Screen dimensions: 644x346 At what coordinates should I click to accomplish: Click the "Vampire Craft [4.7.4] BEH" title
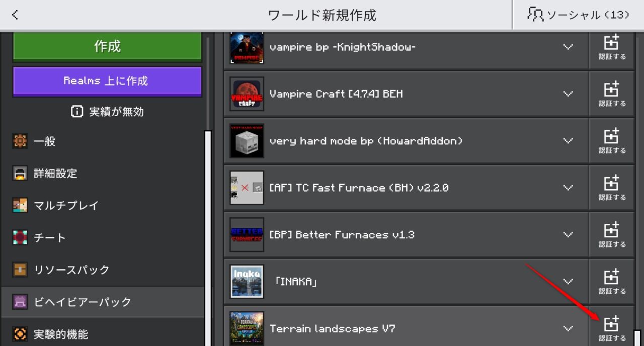(x=336, y=94)
